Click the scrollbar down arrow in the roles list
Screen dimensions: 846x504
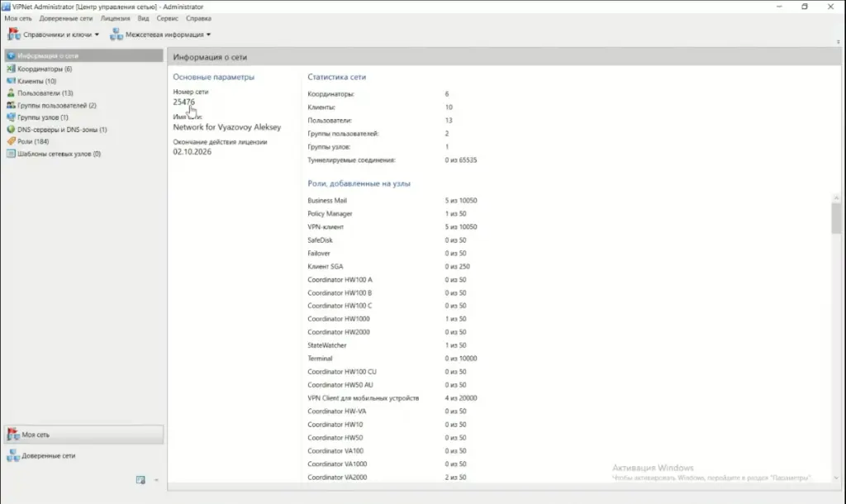pos(836,478)
